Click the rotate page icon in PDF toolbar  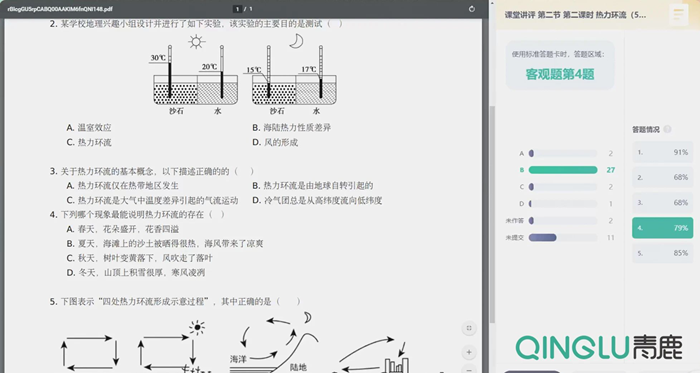[472, 9]
